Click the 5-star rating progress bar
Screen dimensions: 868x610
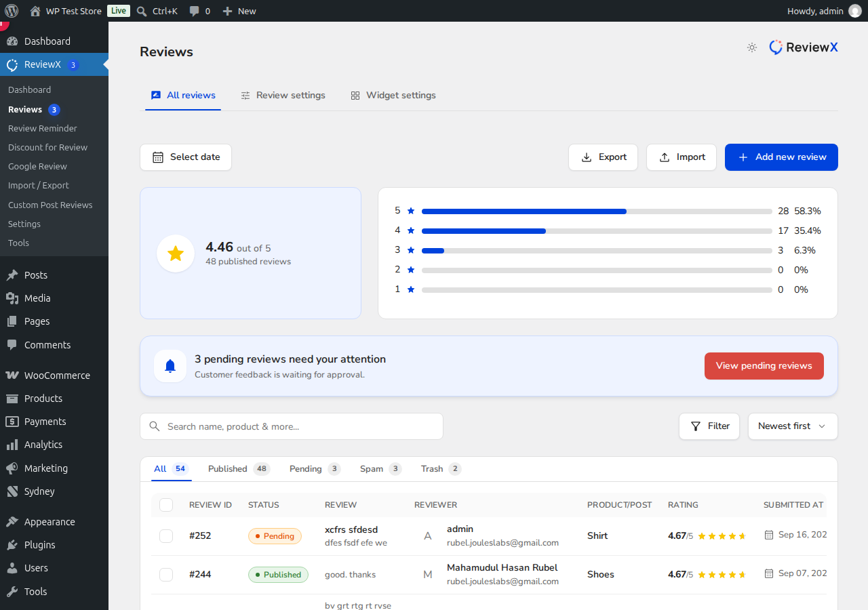tap(597, 211)
